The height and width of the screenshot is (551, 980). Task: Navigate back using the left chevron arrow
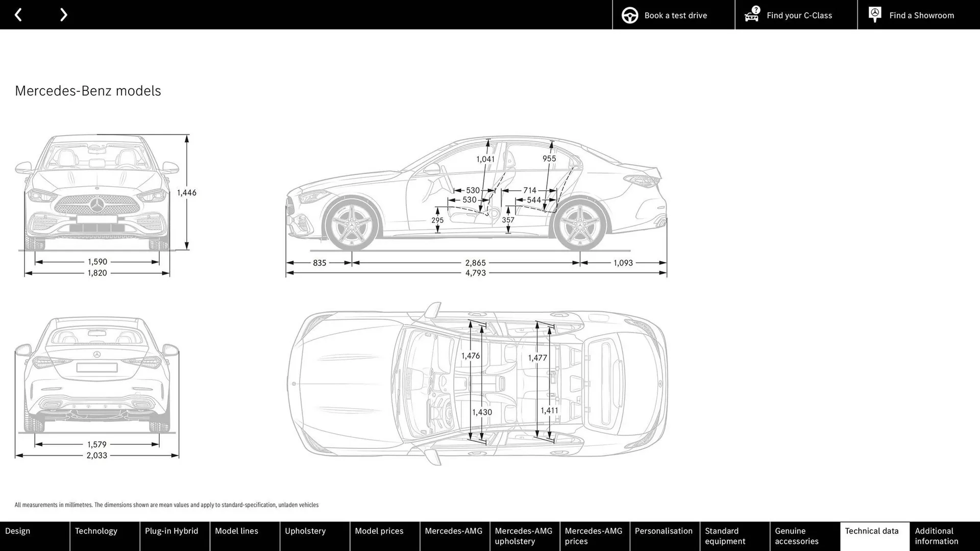coord(18,15)
